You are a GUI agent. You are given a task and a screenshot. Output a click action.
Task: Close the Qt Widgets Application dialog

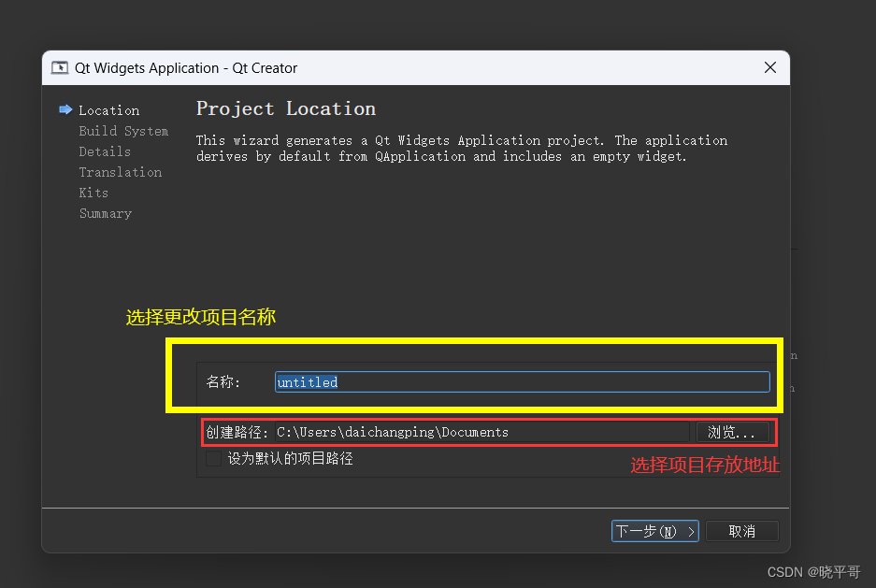(769, 67)
